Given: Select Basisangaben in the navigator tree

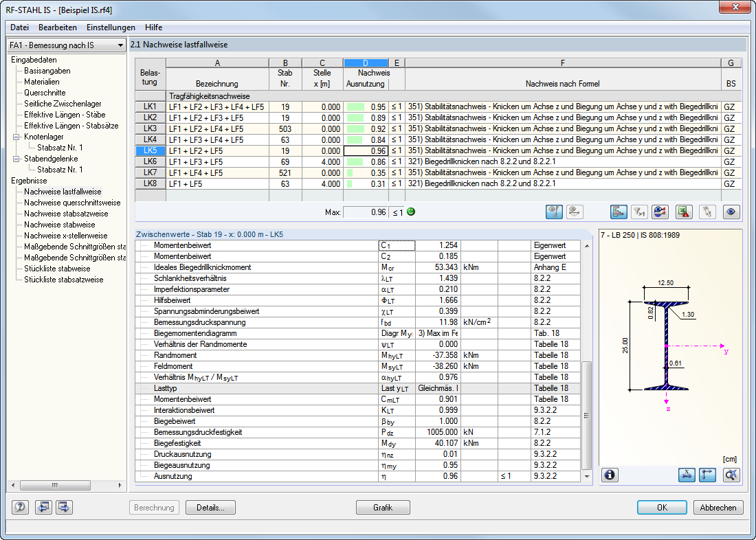Looking at the screenshot, I should point(47,71).
